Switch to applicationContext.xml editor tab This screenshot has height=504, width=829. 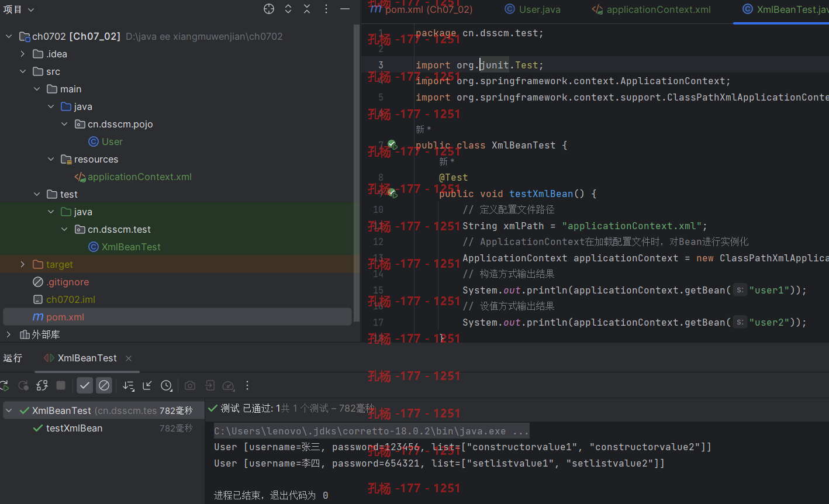tap(651, 9)
